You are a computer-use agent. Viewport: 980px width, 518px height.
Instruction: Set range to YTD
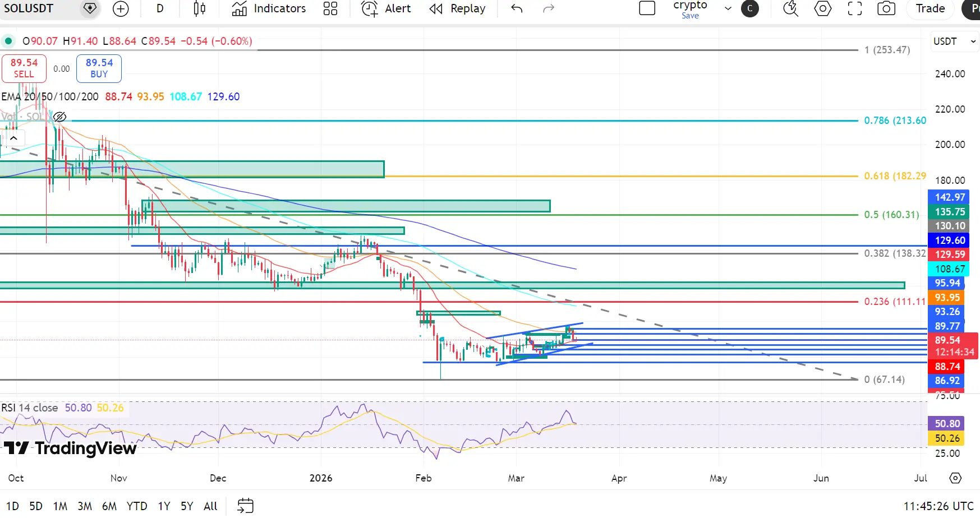(137, 506)
